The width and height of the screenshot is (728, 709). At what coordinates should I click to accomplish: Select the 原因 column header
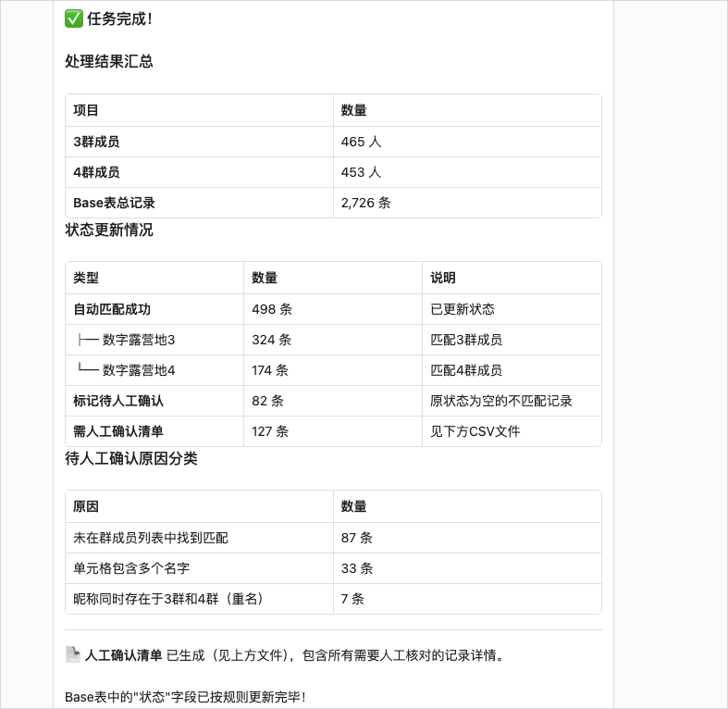point(86,506)
